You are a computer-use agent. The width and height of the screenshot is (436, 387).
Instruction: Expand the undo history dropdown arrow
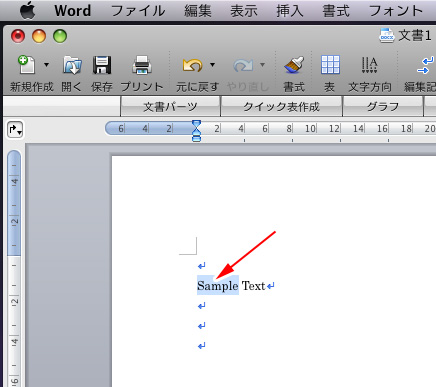212,64
